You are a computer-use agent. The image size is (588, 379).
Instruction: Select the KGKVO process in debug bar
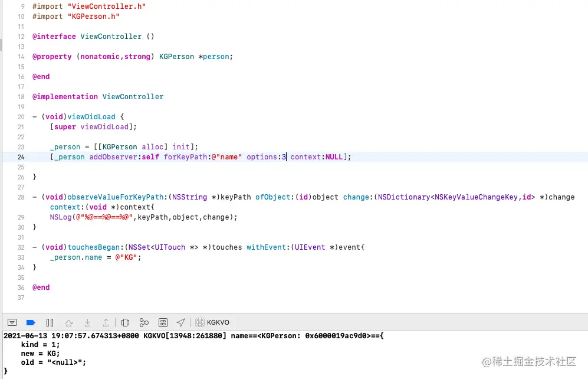pos(213,322)
